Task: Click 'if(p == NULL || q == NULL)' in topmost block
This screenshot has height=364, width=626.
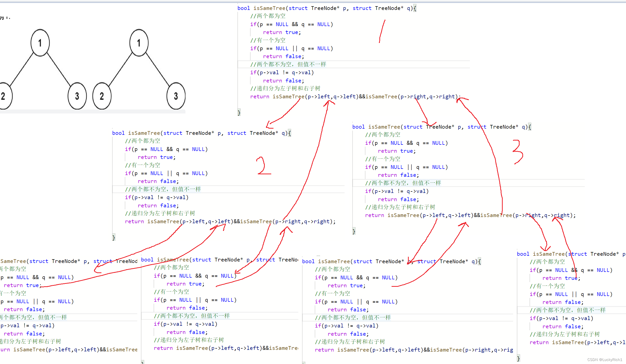Action: [292, 48]
